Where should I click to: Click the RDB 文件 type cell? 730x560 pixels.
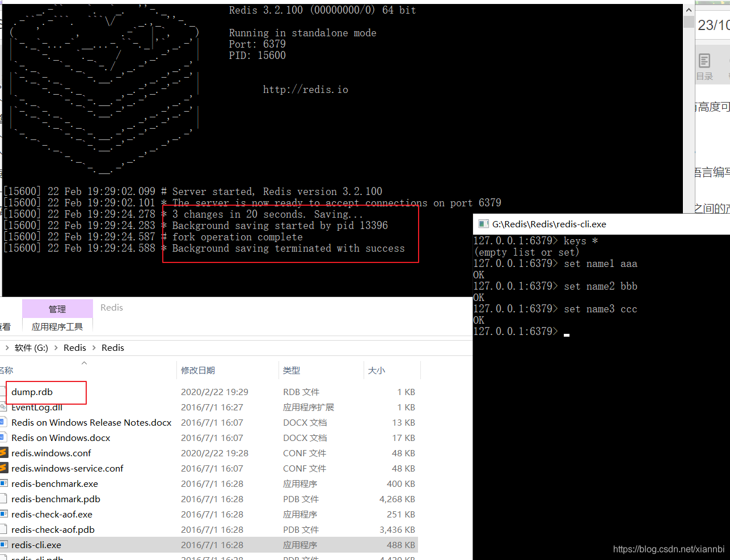(301, 392)
